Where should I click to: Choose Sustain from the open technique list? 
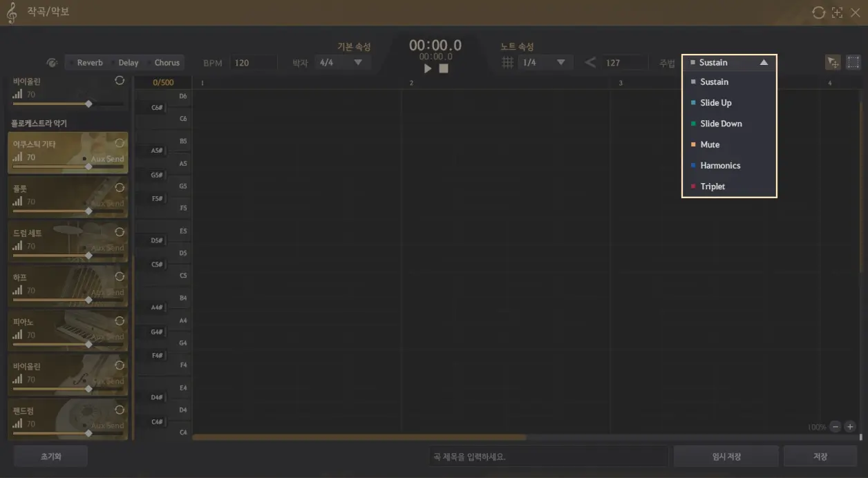729,82
